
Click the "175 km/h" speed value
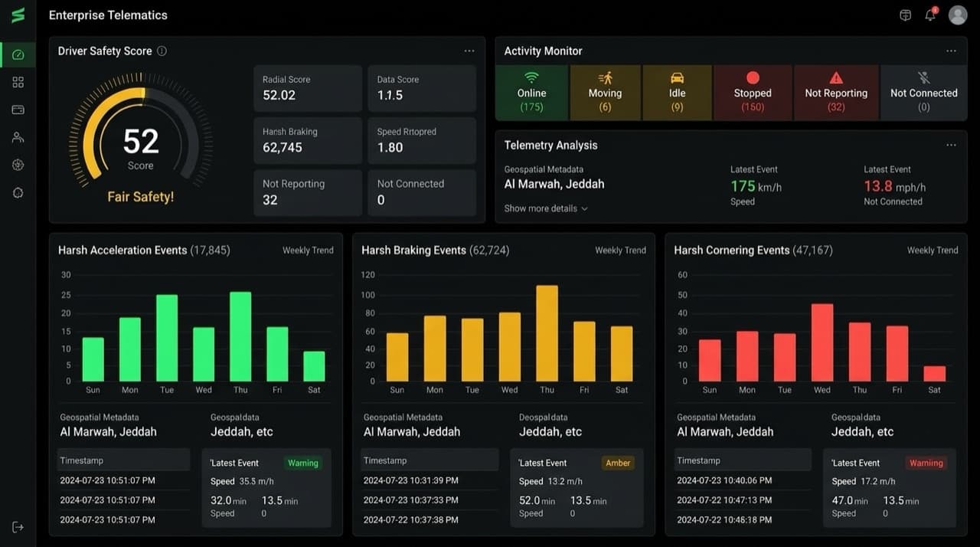click(x=756, y=186)
